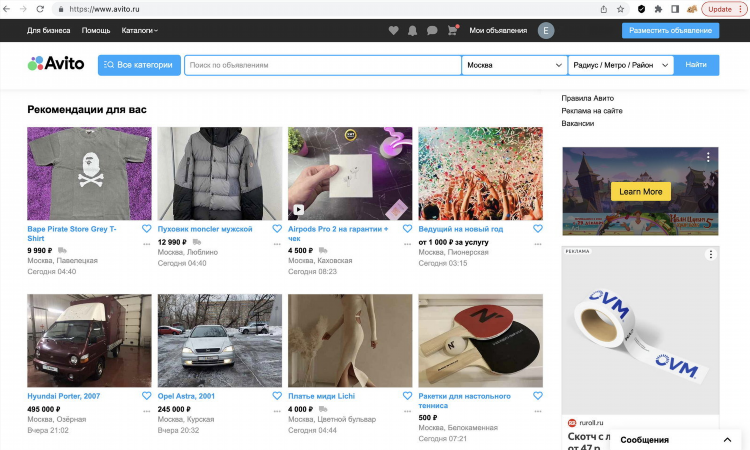Focus the Поиск по объявлениям search field
Viewport: 750px width, 450px height.
click(x=323, y=65)
